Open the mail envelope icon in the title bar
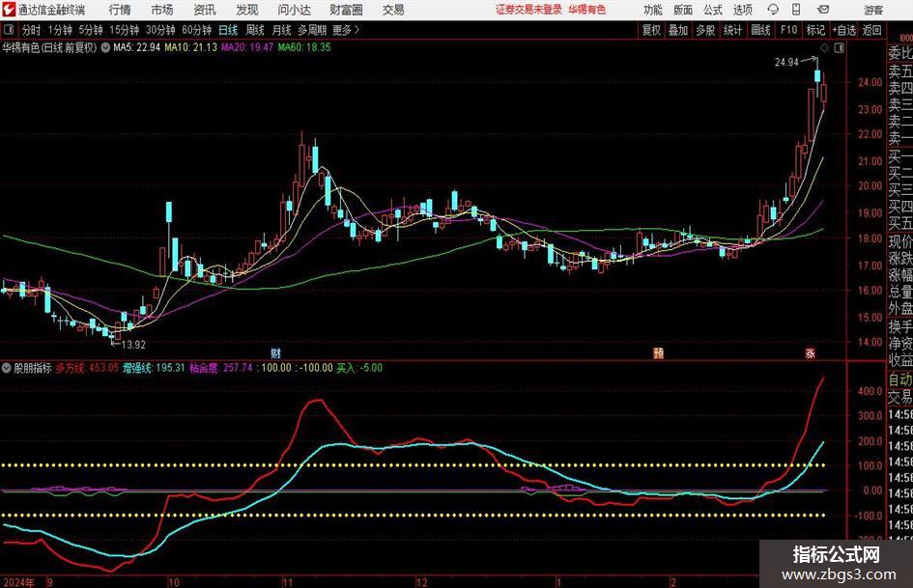 823,10
